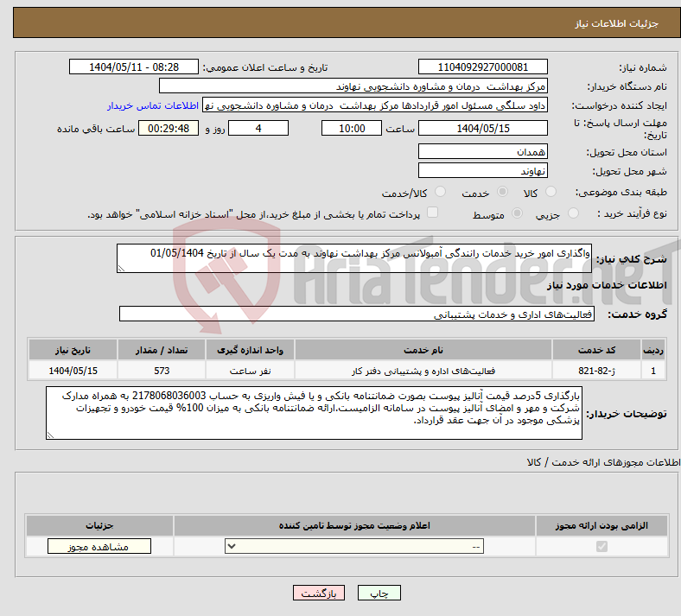Viewport: 681px width, 616px height.
Task: Select the کالا radio button
Action: (x=551, y=192)
